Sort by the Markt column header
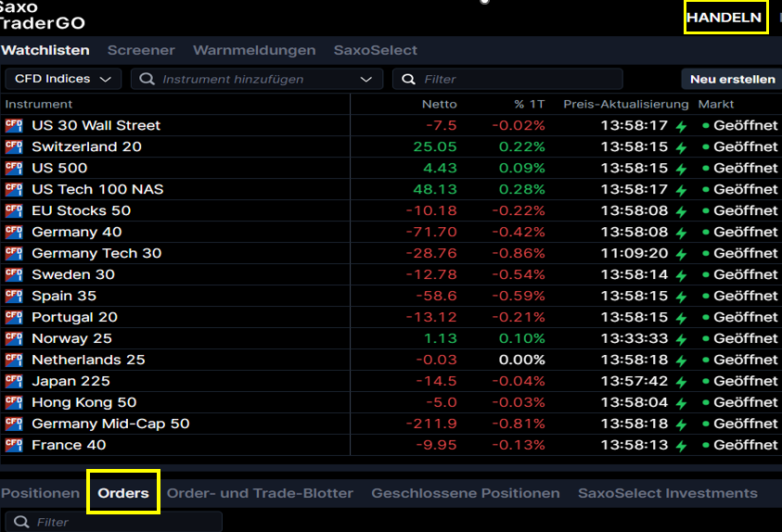 tap(715, 104)
